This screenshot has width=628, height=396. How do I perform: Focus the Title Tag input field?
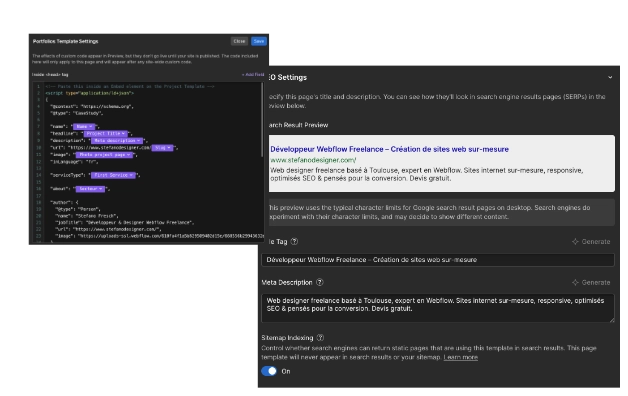click(x=438, y=260)
